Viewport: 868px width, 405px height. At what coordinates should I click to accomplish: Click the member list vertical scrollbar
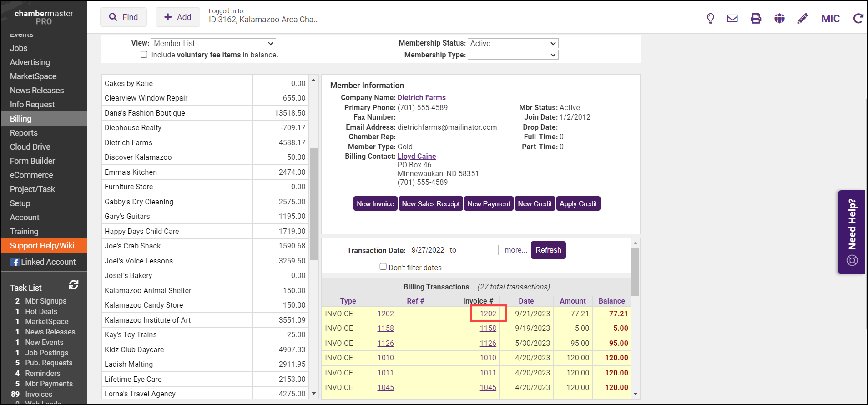pyautogui.click(x=313, y=205)
